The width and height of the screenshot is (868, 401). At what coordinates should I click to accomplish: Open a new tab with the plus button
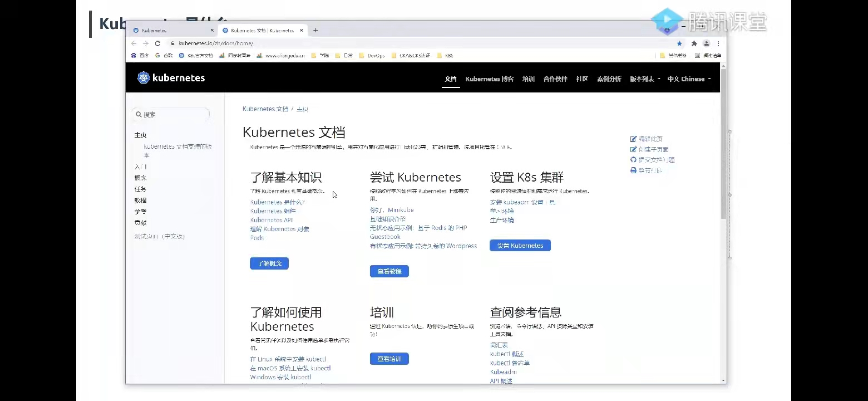pyautogui.click(x=315, y=31)
